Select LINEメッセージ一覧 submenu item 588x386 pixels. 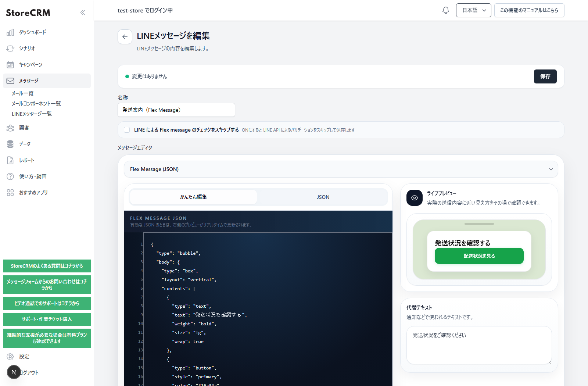click(32, 114)
